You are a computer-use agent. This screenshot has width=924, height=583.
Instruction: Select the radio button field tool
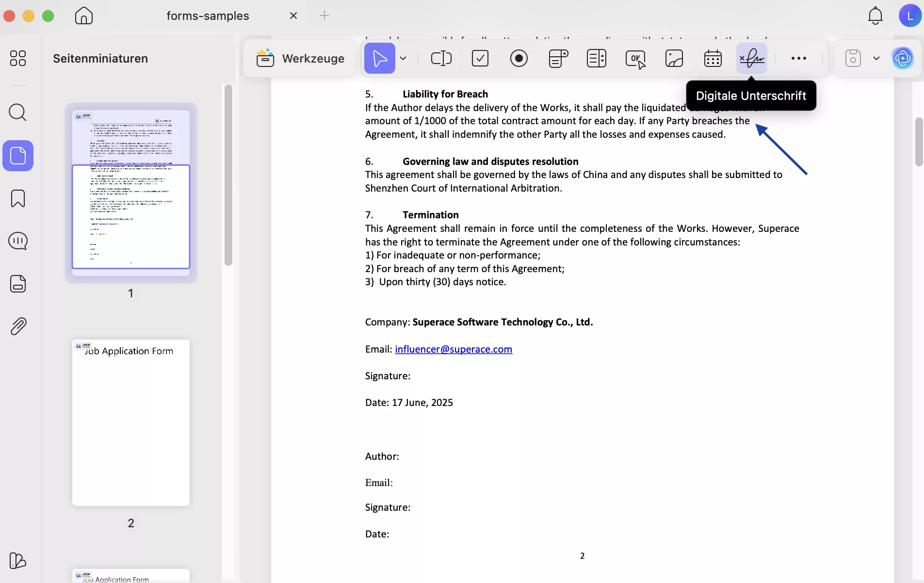519,58
